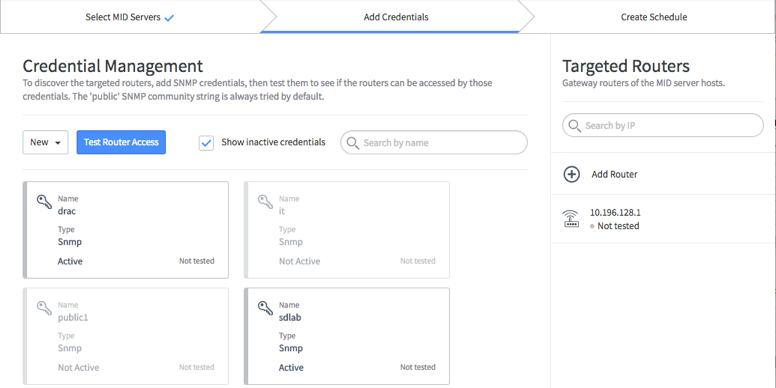Click Show inactive credentials label
This screenshot has width=776, height=388.
(273, 142)
